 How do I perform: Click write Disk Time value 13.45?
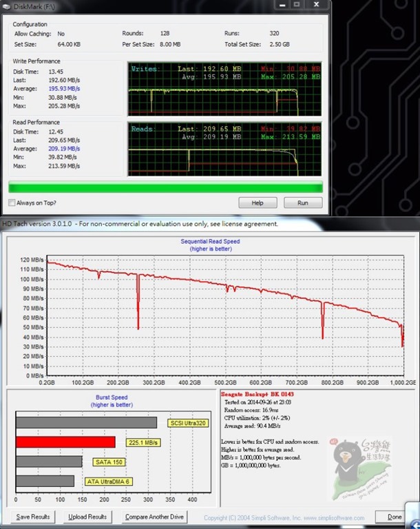[x=56, y=72]
